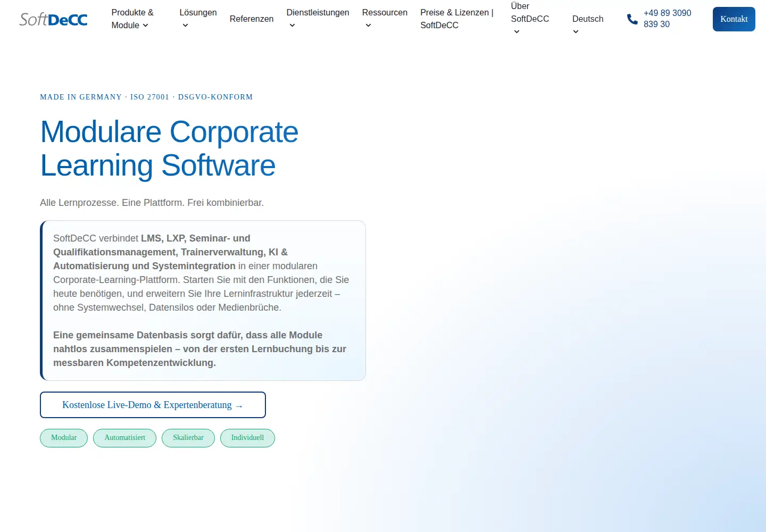The height and width of the screenshot is (532, 766).
Task: Open the Über SoftDeCC menu item
Action: (x=530, y=12)
